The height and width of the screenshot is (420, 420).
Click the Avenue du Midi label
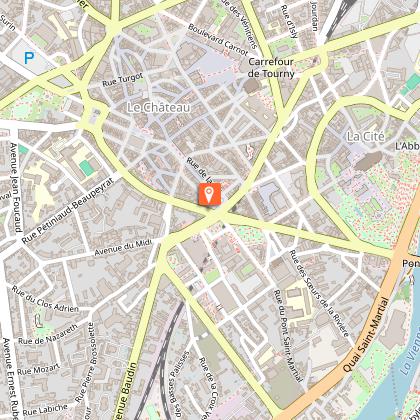click(x=123, y=248)
